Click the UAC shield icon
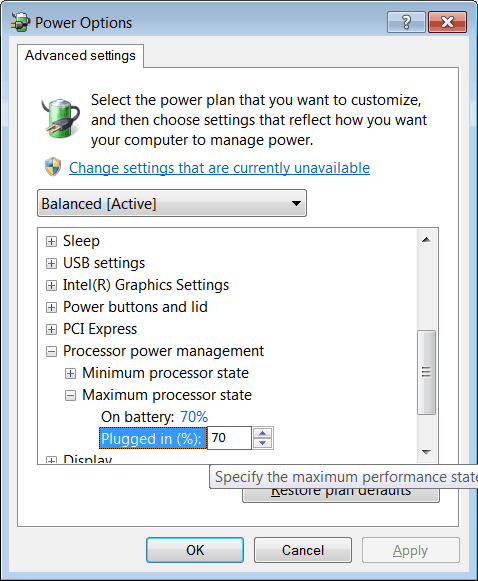Image resolution: width=478 pixels, height=581 pixels. [x=53, y=167]
